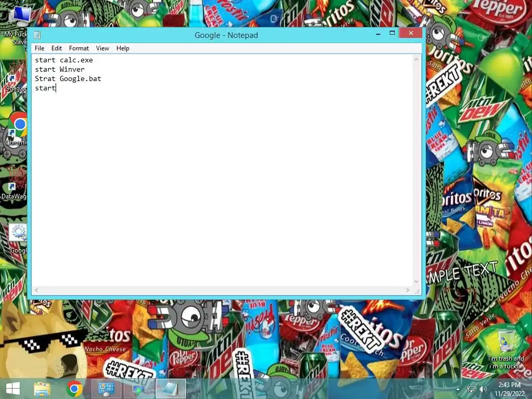Open the volume speaker tray icon
This screenshot has width=532, height=399.
[483, 389]
